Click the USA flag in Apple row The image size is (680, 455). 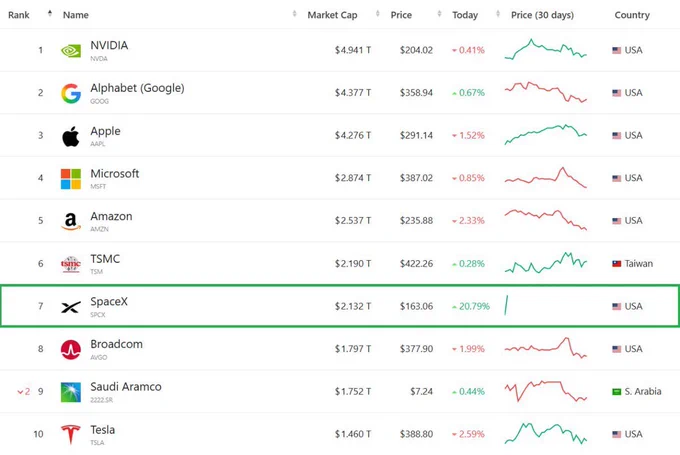coord(616,135)
